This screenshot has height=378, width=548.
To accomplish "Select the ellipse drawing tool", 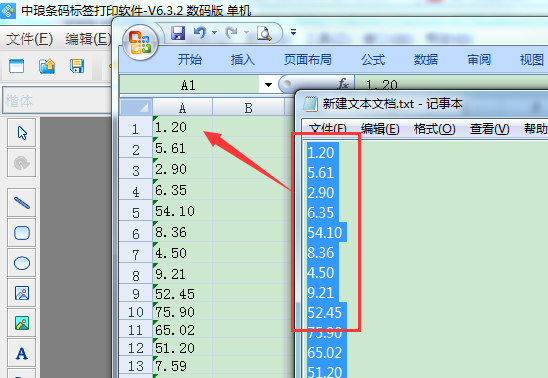I will pos(22,263).
